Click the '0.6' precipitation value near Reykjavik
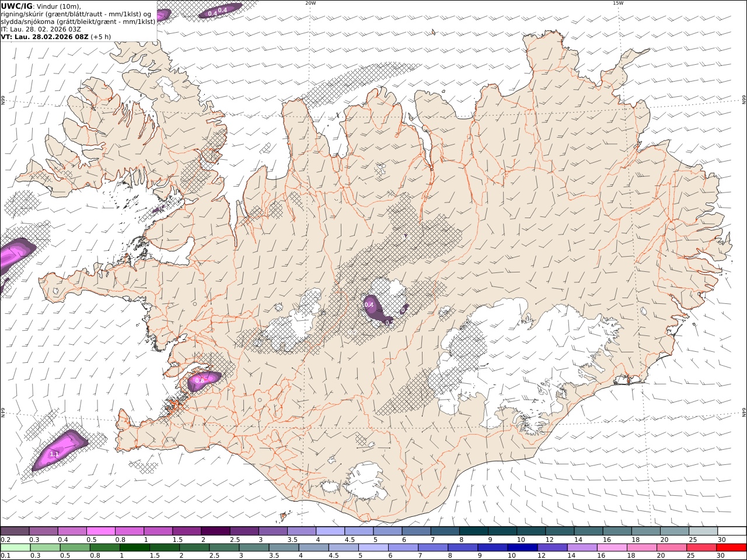The image size is (747, 560). [200, 380]
